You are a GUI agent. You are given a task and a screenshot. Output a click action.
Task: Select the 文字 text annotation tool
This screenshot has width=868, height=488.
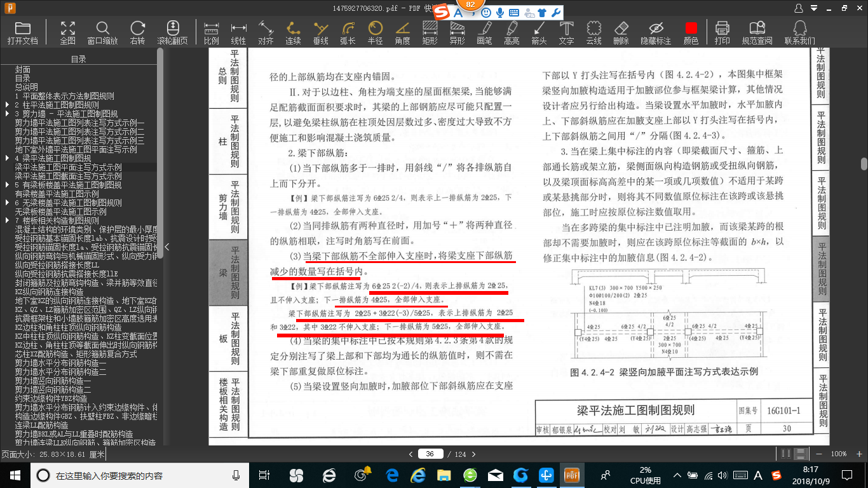(x=566, y=33)
